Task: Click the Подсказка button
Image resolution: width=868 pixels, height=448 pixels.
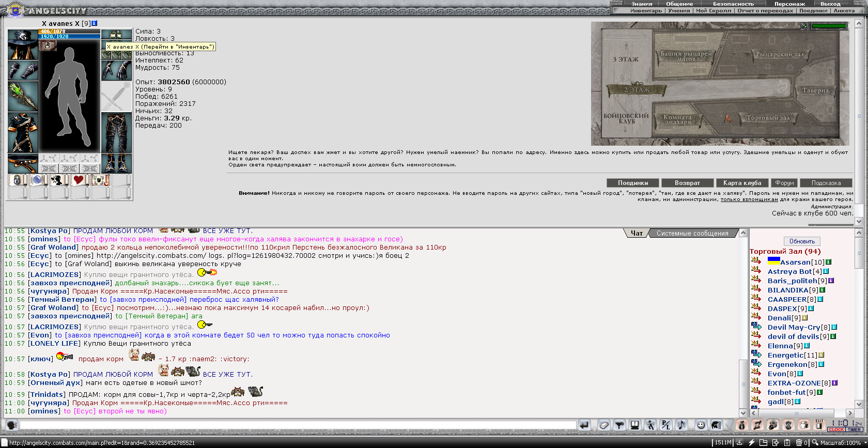Action: [x=826, y=183]
